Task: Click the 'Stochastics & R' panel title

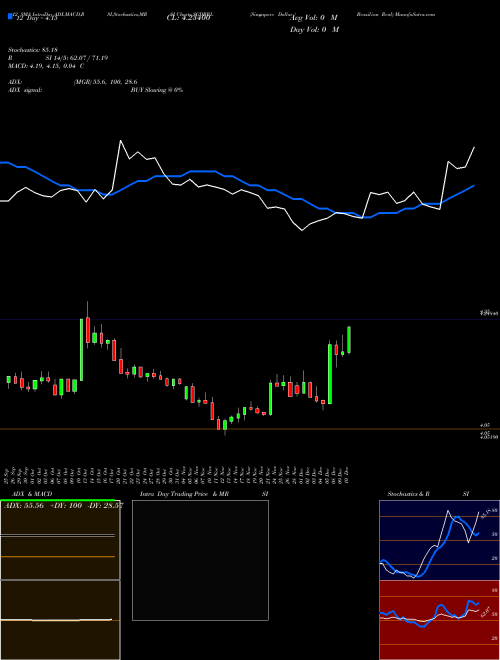Action: (x=408, y=494)
